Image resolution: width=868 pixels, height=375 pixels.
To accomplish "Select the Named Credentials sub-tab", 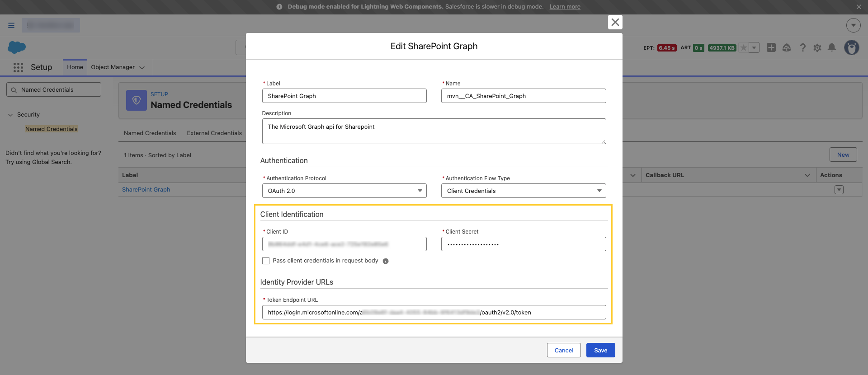I will [x=150, y=133].
